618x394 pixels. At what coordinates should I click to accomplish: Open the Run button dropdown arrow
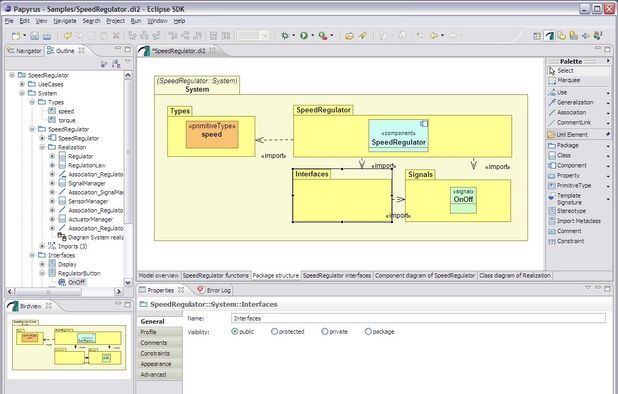click(313, 36)
